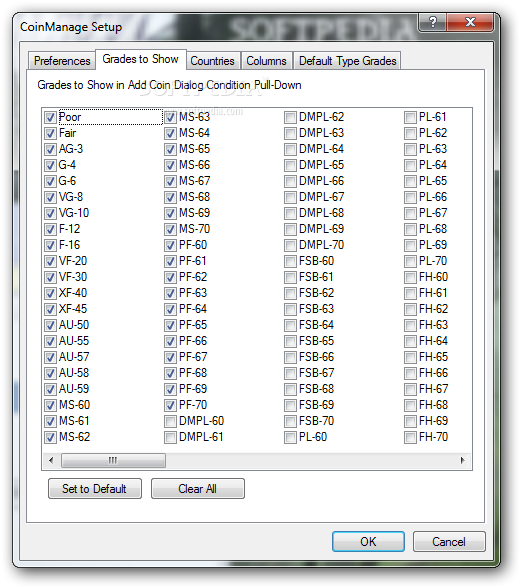Disable the MS-65 grade
The width and height of the screenshot is (521, 588).
(x=170, y=149)
